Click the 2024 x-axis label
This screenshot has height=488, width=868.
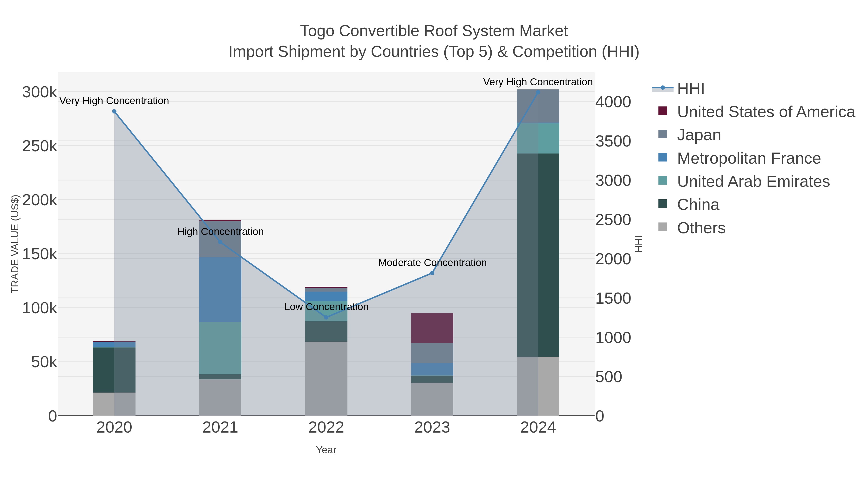coord(538,428)
